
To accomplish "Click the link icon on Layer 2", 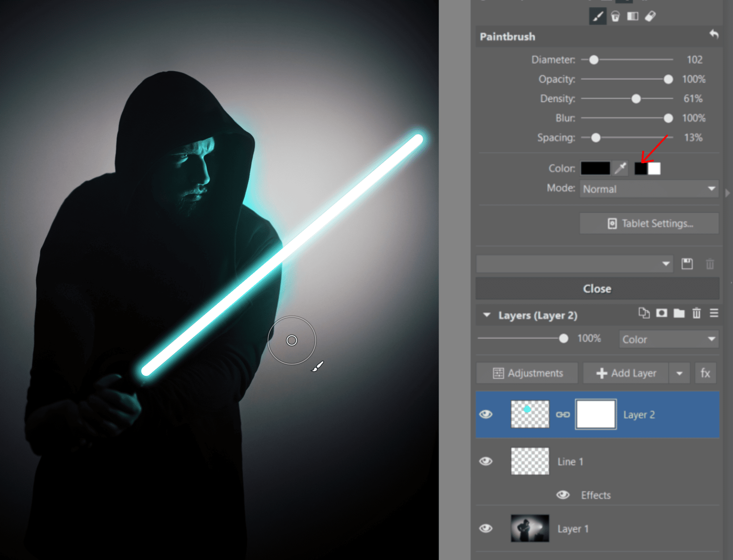I will (x=563, y=415).
